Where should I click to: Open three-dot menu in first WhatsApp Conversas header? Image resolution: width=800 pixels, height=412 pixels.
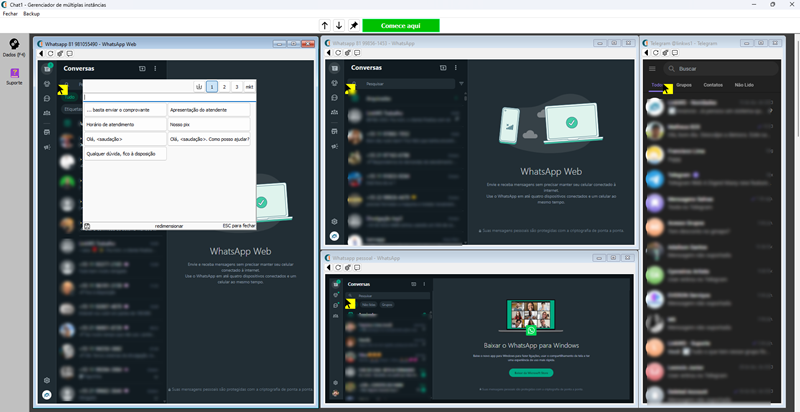(156, 69)
